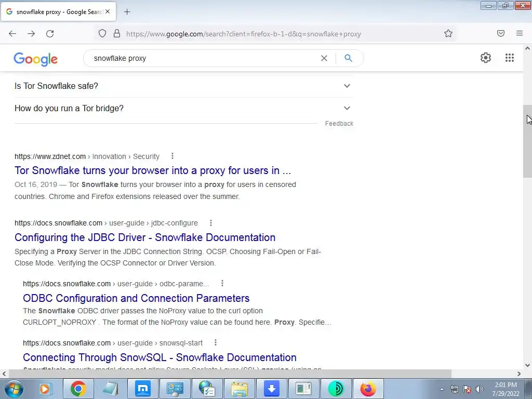This screenshot has width=532, height=399.
Task: Click the horizontal scroll right arrow
Action: pyautogui.click(x=519, y=374)
